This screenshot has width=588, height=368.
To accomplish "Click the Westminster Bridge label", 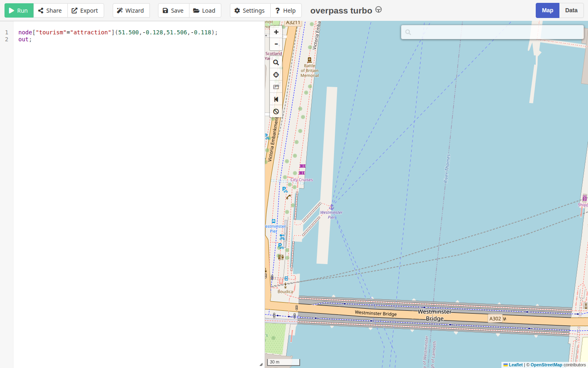I will click(x=434, y=315).
